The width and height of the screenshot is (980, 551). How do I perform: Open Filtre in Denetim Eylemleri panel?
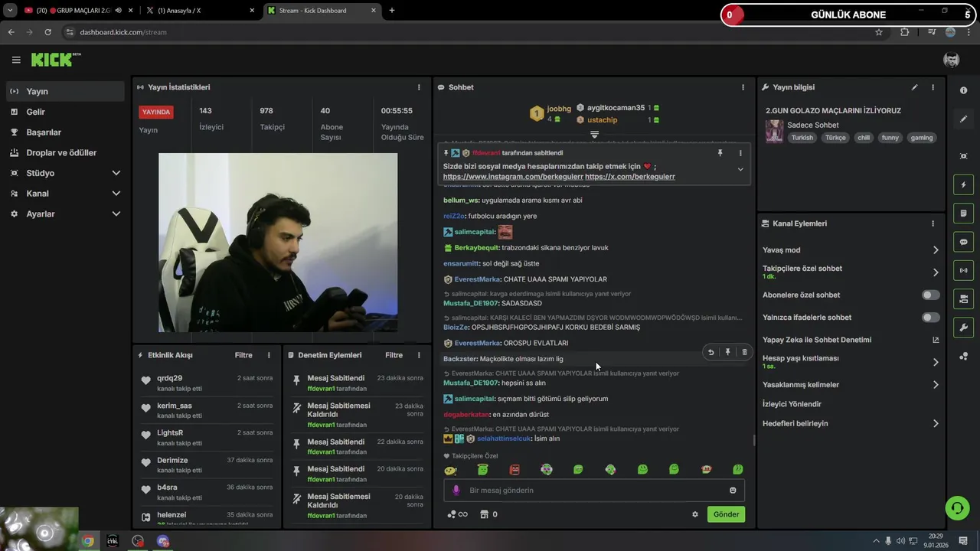coord(394,355)
